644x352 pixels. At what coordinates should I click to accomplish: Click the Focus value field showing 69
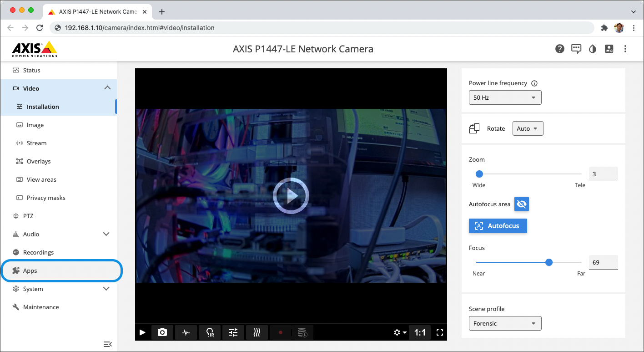click(604, 262)
